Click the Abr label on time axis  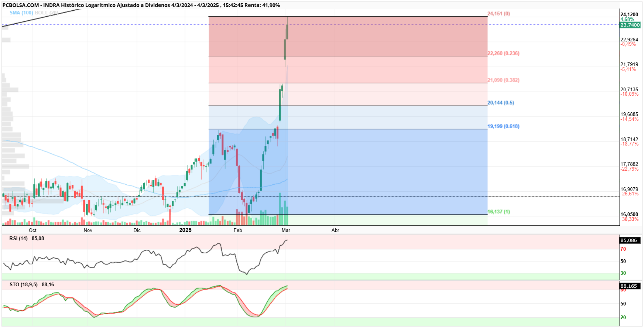[335, 230]
